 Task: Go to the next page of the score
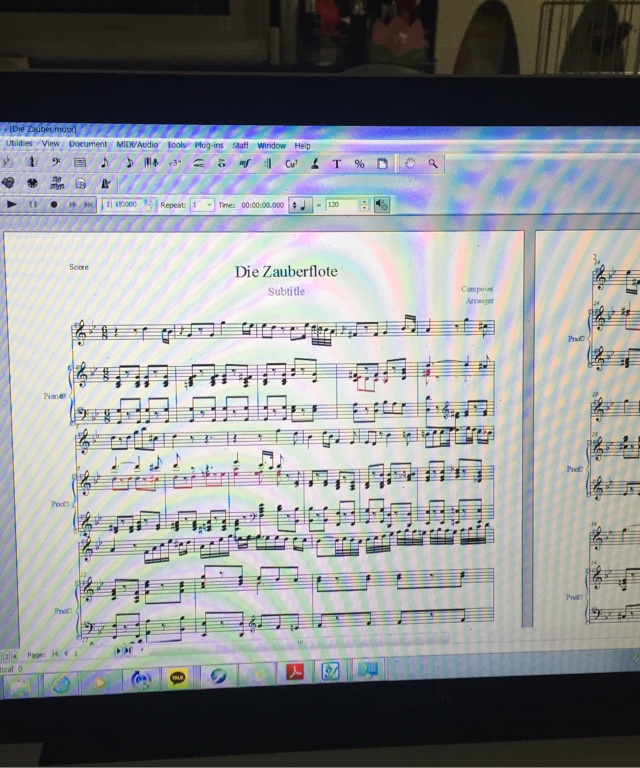click(x=118, y=651)
